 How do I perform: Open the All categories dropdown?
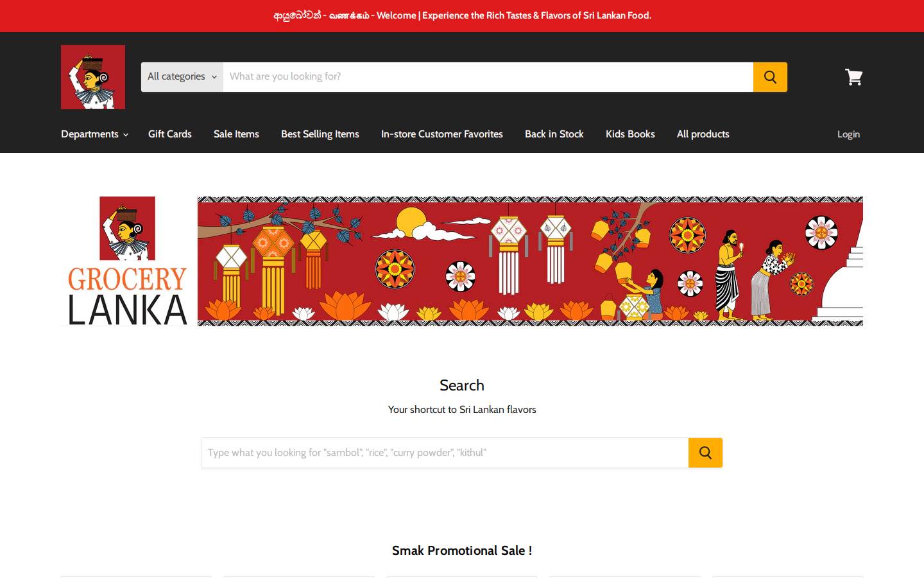[182, 77]
